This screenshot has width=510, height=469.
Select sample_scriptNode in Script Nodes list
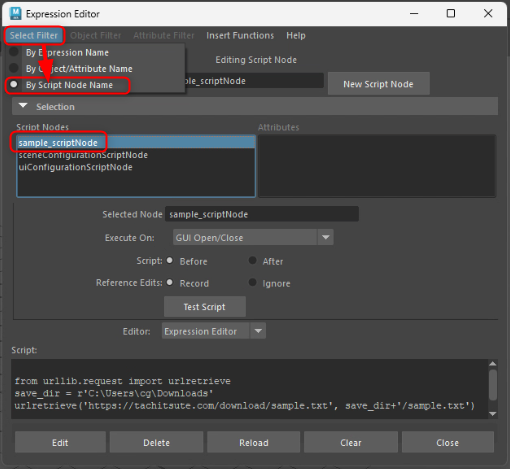point(136,143)
